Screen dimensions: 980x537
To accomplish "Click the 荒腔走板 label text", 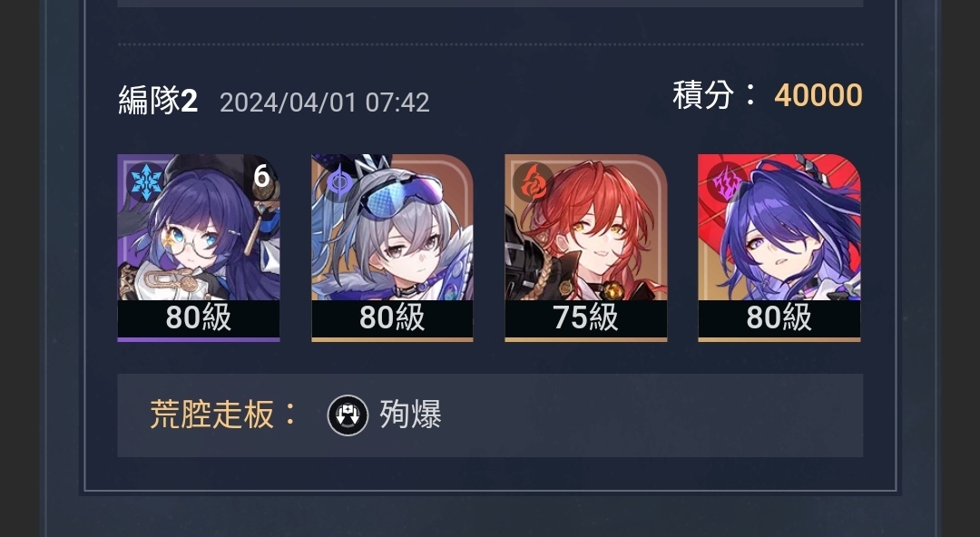I will point(211,415).
